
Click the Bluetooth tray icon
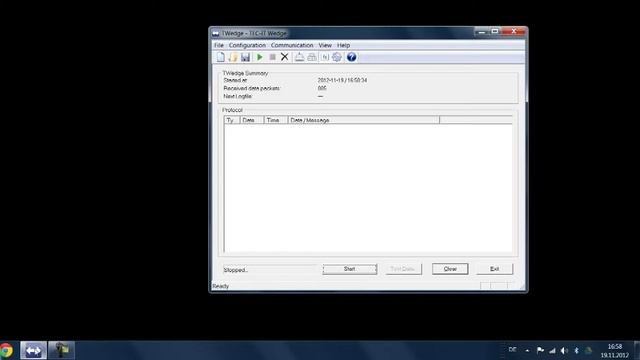click(576, 350)
